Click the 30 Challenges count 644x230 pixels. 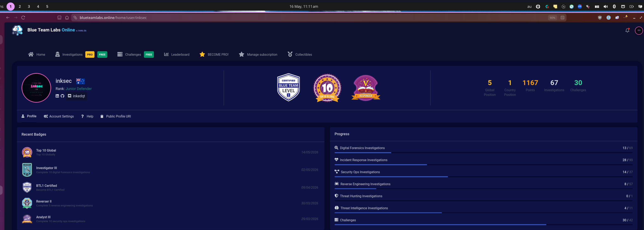[578, 83]
